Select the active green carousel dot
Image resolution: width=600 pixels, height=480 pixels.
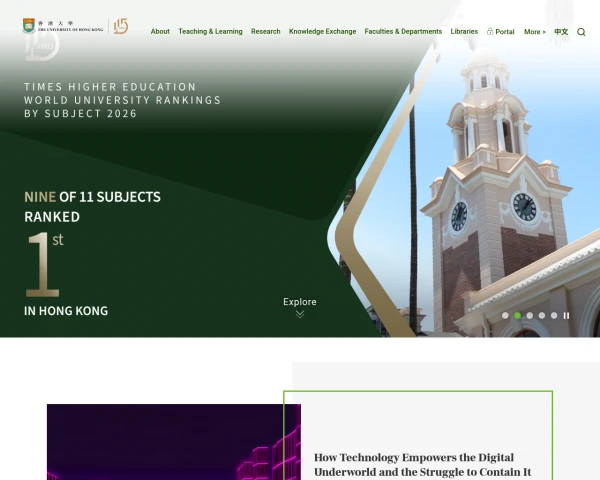pyautogui.click(x=517, y=315)
